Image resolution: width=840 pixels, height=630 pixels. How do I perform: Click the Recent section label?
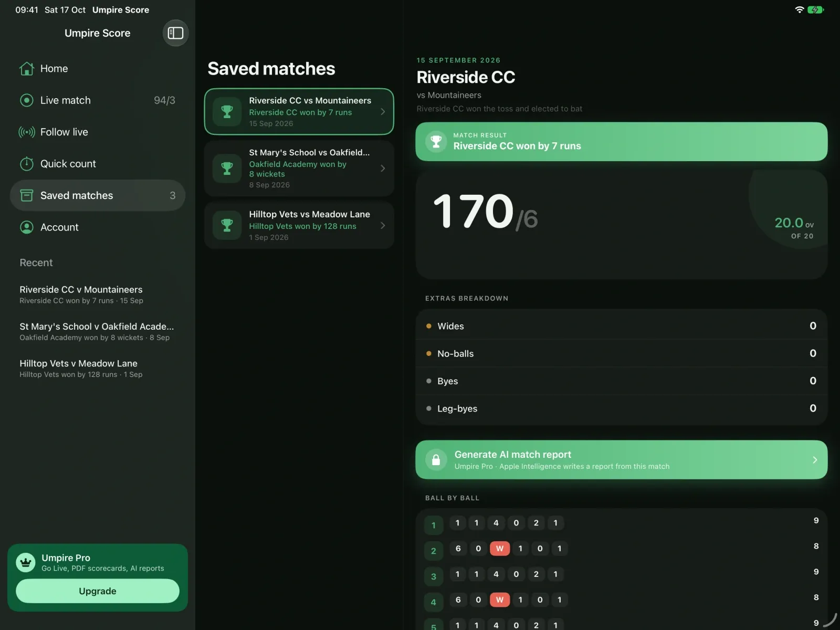pyautogui.click(x=36, y=262)
